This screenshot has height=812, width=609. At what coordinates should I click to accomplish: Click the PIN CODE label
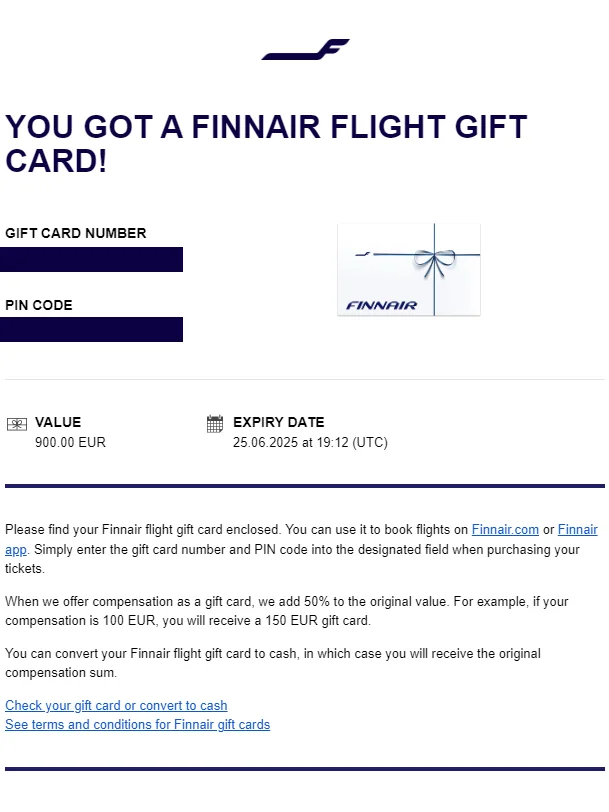39,305
